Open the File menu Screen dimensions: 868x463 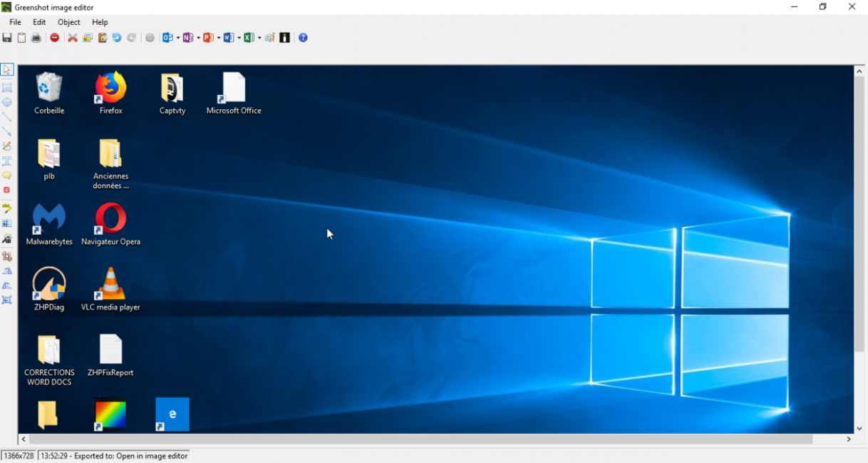(x=15, y=22)
